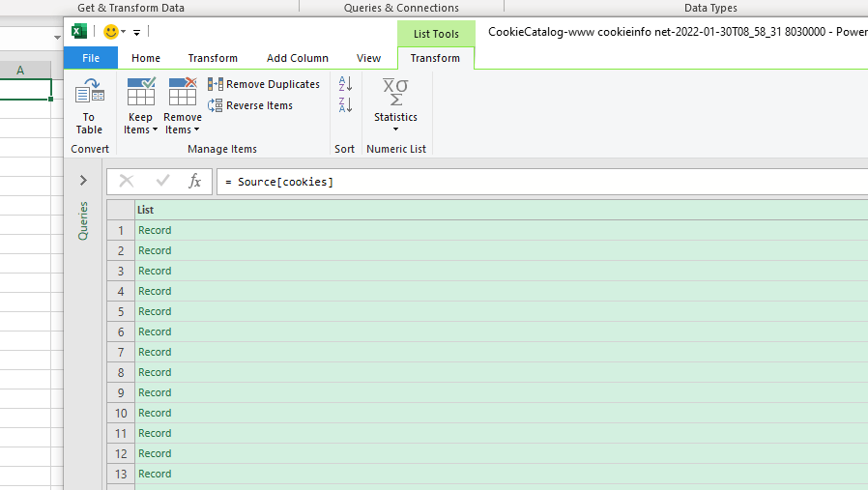This screenshot has height=490, width=868.
Task: Open the smiley feedback icon
Action: click(x=111, y=32)
